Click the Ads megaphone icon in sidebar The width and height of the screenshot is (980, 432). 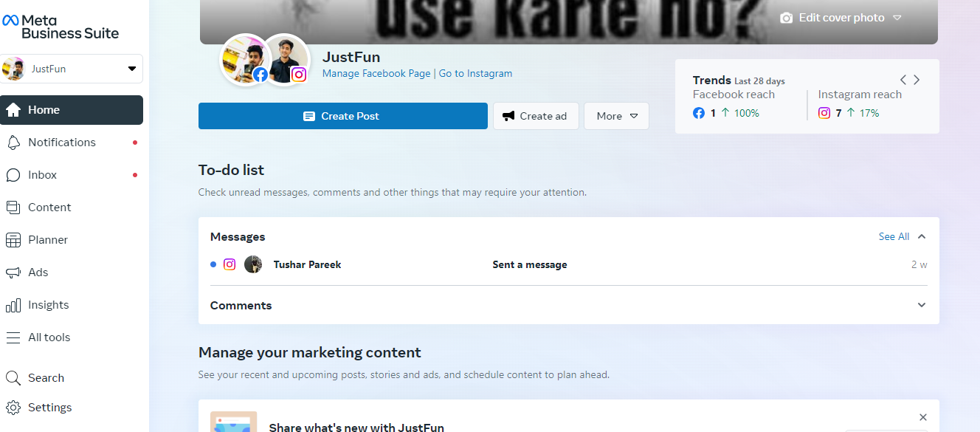point(13,272)
